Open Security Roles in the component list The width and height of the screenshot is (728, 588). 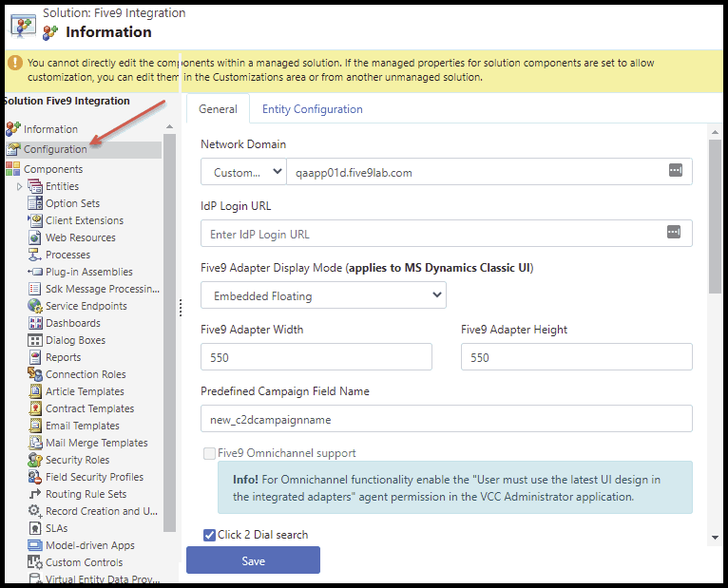coord(78,460)
